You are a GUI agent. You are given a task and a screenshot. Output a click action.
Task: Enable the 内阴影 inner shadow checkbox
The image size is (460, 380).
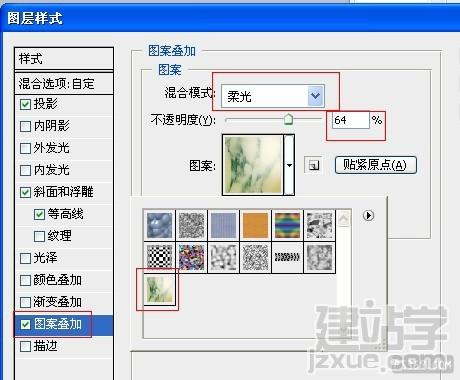25,126
